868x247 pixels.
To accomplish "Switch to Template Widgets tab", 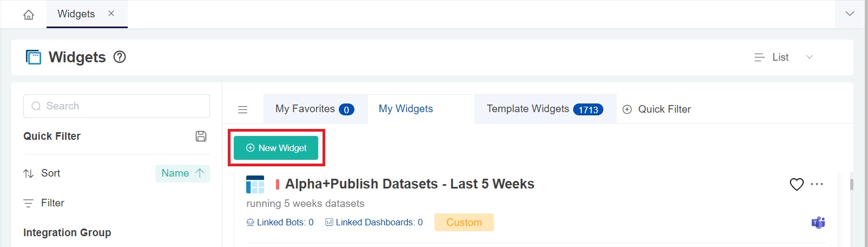I will click(x=544, y=109).
